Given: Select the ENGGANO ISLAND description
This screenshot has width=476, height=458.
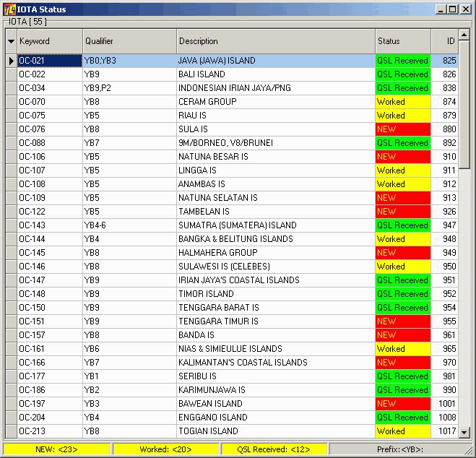Looking at the screenshot, I should click(x=276, y=418).
